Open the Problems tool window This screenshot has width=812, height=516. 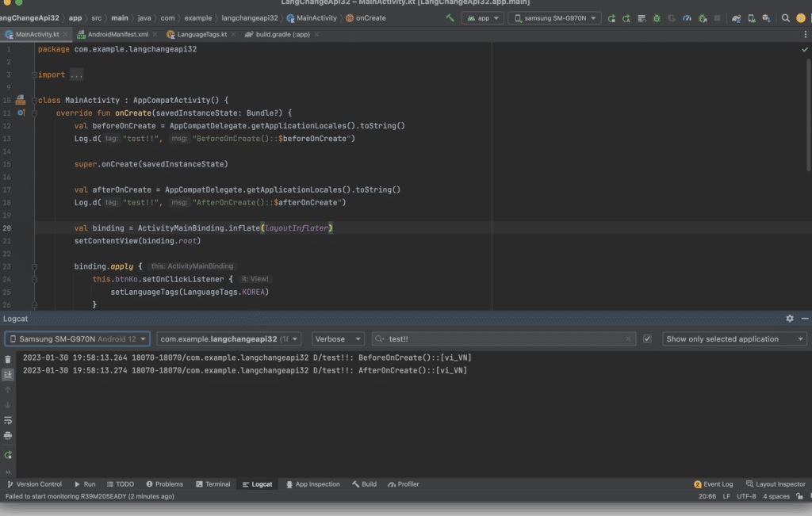coord(164,484)
